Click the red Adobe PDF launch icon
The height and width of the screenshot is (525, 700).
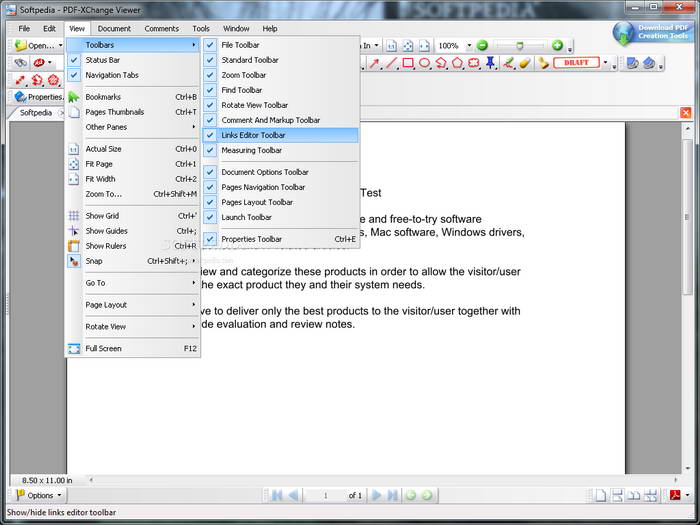tap(675, 495)
